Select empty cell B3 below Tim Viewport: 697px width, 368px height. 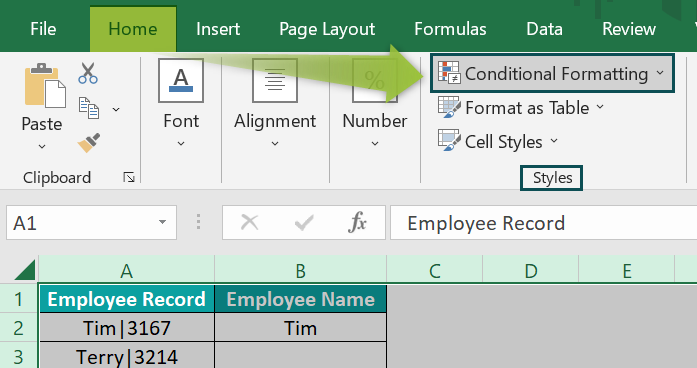(300, 356)
